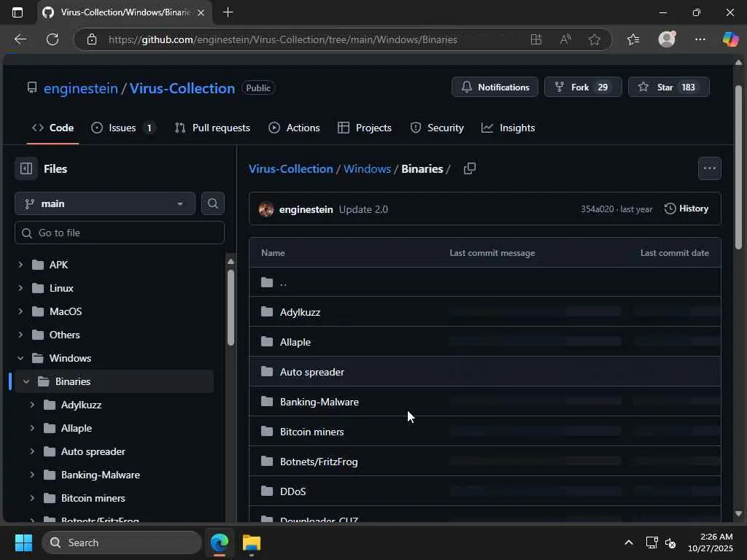Click the page vertical scrollbar thumb

[738, 167]
